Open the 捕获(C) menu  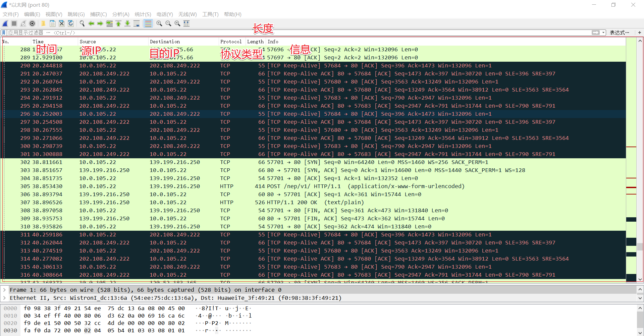click(x=99, y=14)
